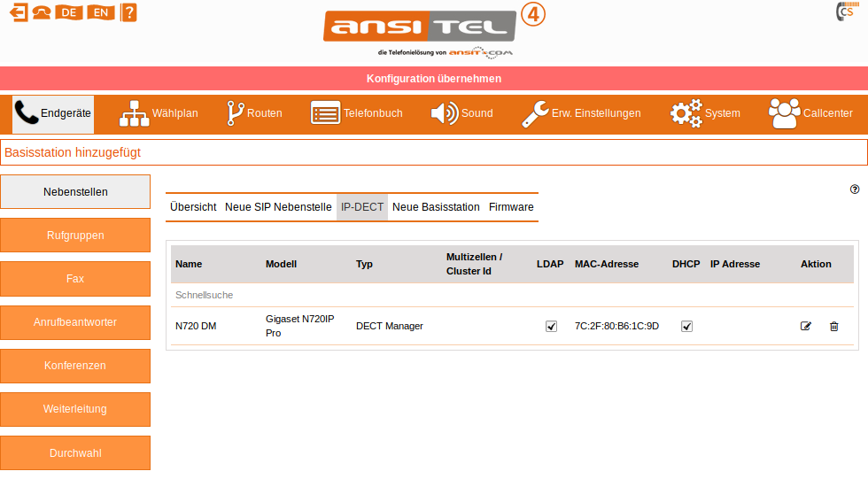Open Rufgruppen in the sidebar
The image size is (868, 479).
click(x=75, y=236)
